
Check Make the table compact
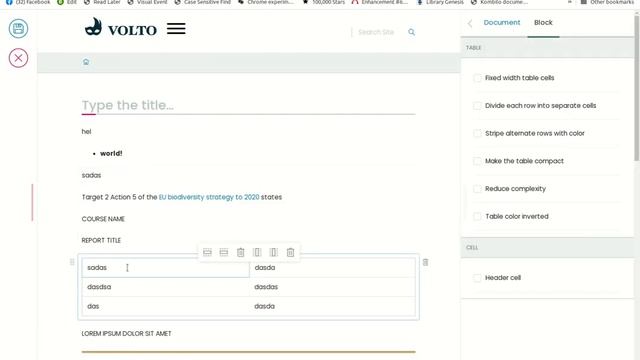tap(477, 161)
